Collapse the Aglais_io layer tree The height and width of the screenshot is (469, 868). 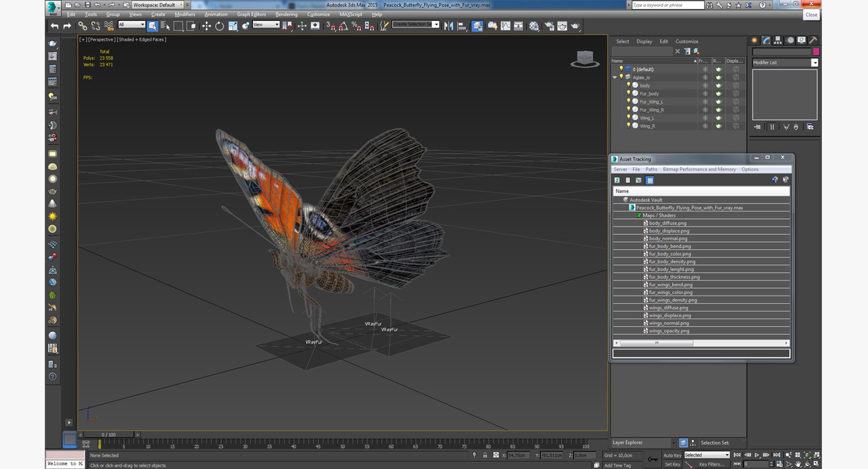pos(615,77)
